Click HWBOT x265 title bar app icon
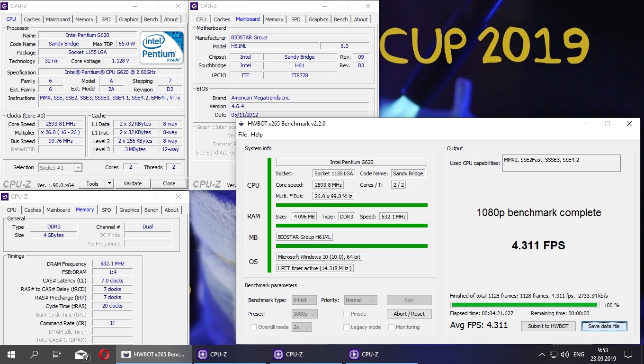The width and height of the screenshot is (644, 364). coord(241,124)
